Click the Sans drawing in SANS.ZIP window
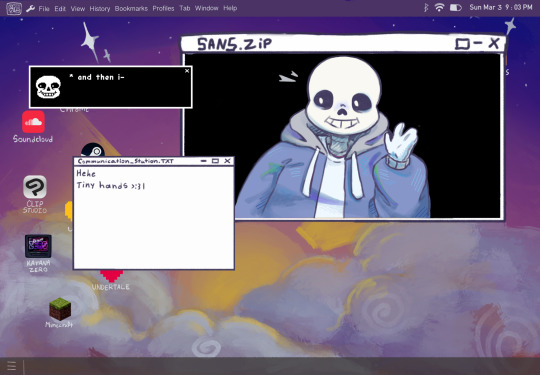This screenshot has height=375, width=540. point(333,138)
